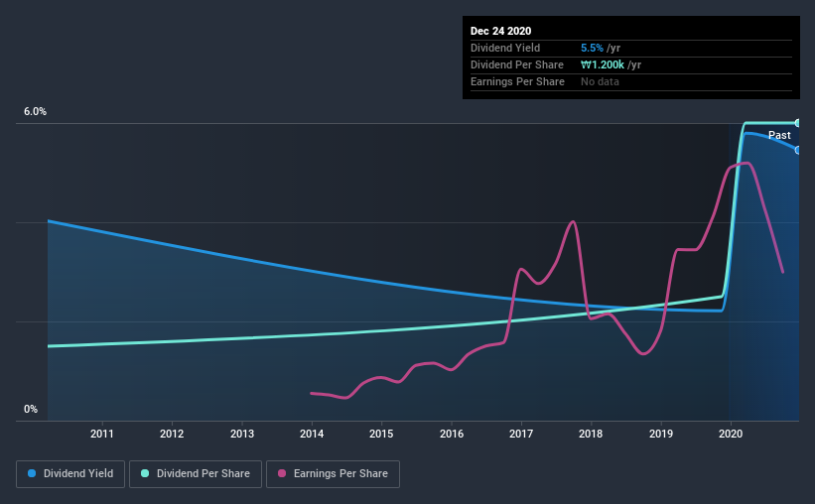Select the 2018 year axis label
Screen dimensions: 815x504
tap(591, 434)
